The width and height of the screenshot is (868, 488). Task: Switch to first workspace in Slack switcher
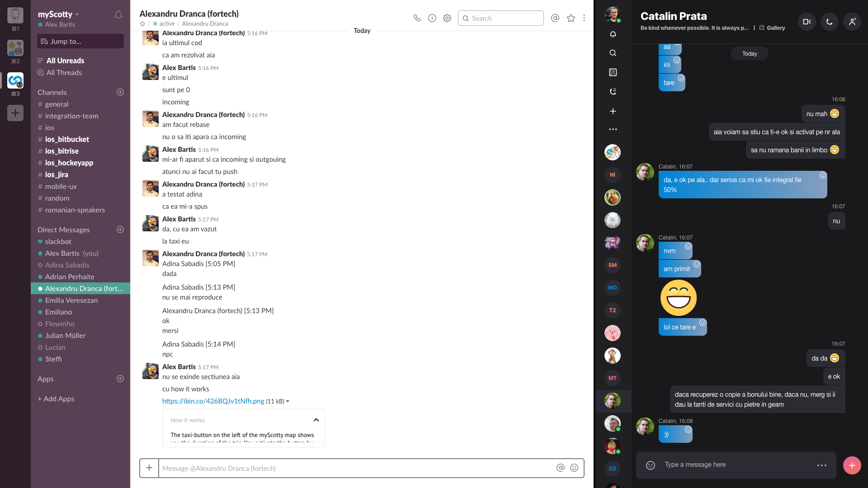point(15,15)
